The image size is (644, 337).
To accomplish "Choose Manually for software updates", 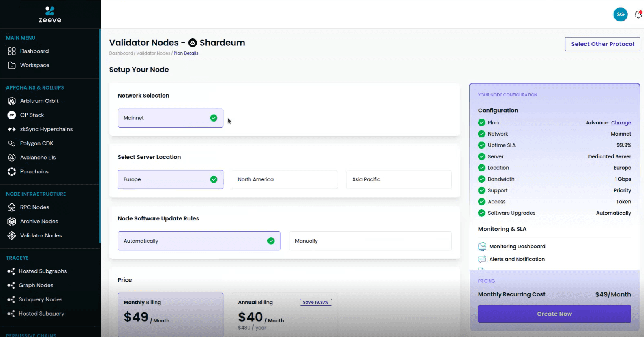I will click(370, 241).
